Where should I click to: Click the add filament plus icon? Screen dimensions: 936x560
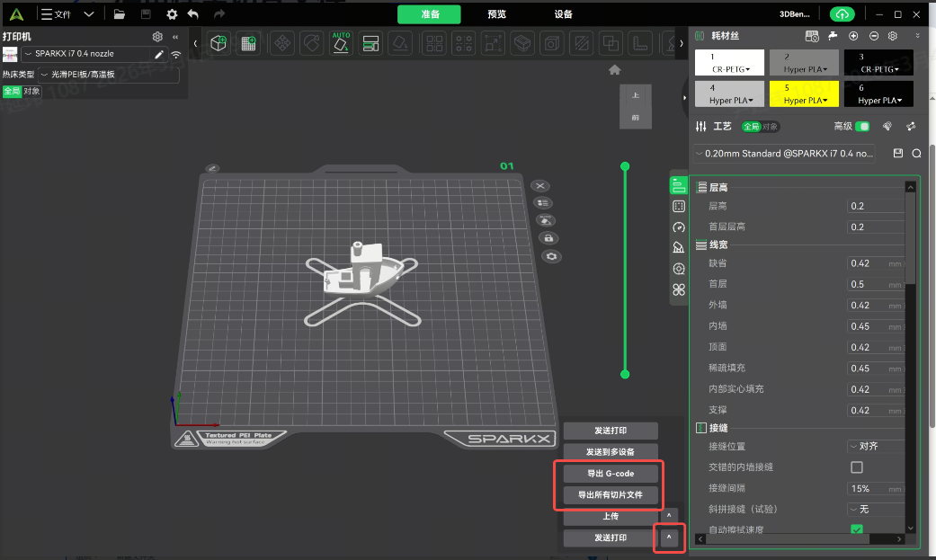pos(853,35)
